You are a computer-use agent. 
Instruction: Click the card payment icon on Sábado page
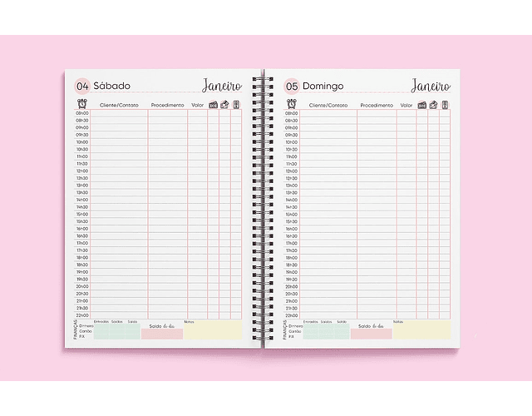point(225,105)
